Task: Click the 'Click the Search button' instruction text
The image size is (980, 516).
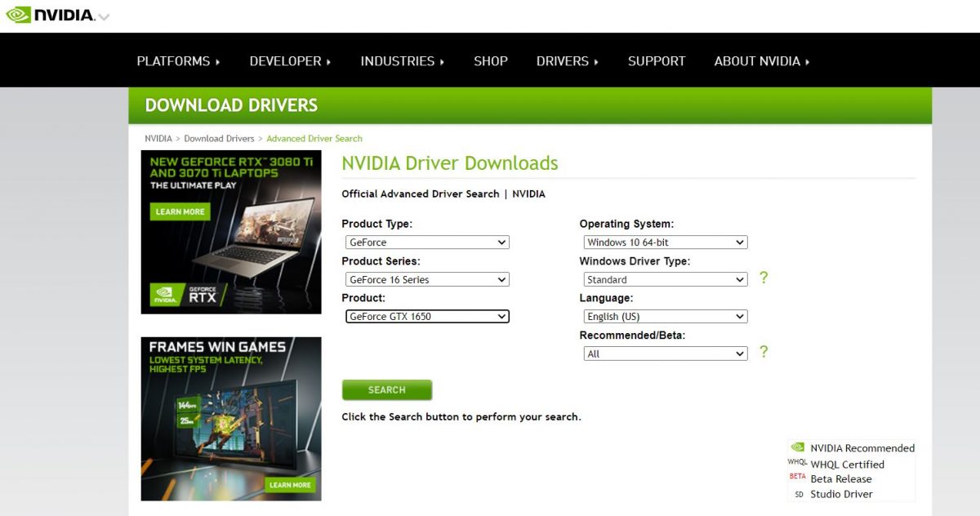Action: coord(461,417)
